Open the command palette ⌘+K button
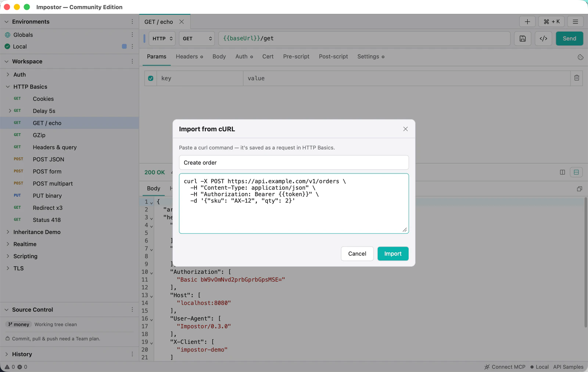This screenshot has width=588, height=372. point(551,22)
